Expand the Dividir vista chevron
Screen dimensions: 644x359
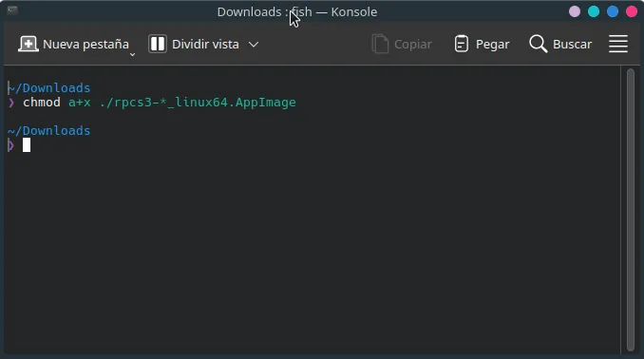pos(254,45)
